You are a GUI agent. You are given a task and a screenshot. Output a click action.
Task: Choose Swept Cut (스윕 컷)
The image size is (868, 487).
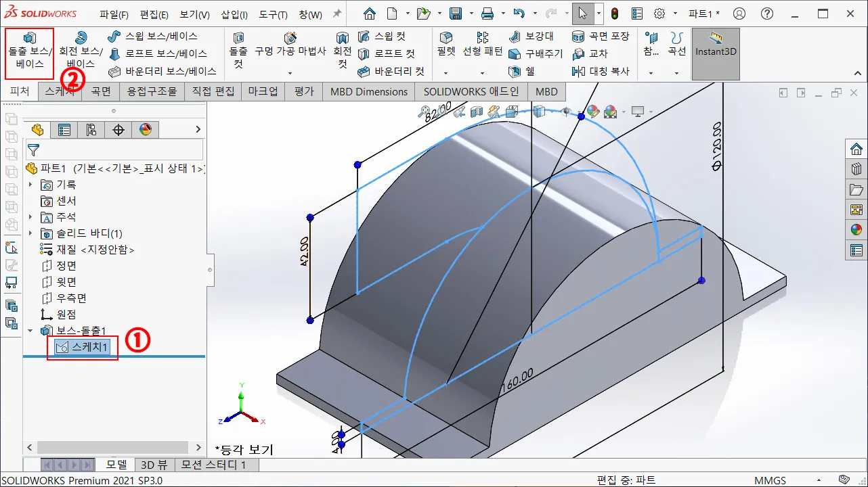click(381, 37)
